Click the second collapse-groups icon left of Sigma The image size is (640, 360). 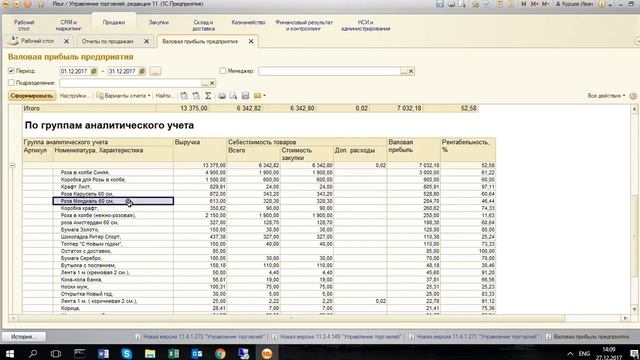click(x=196, y=96)
